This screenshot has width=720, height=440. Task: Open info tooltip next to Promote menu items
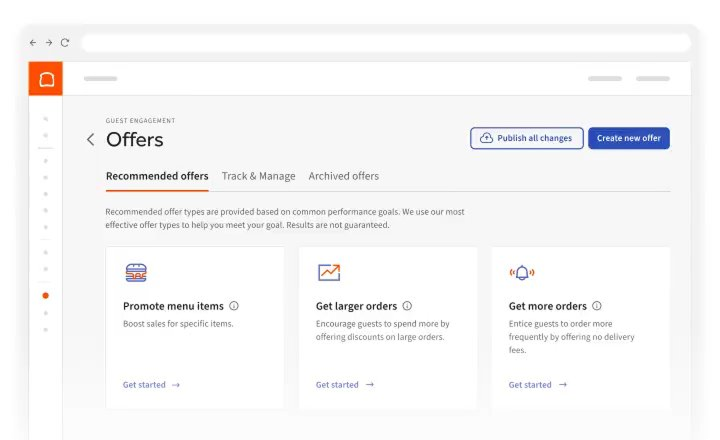pyautogui.click(x=234, y=306)
